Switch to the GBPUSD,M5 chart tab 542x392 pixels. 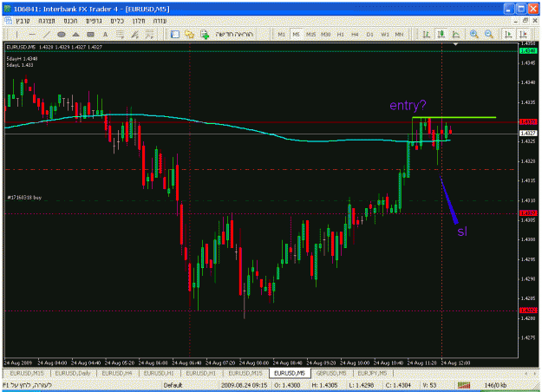[x=331, y=373]
